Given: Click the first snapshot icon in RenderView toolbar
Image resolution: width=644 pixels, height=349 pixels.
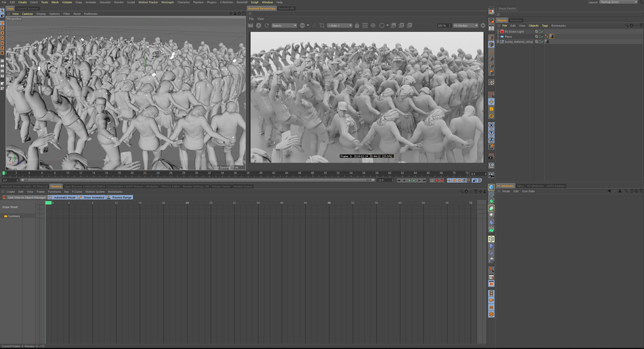Looking at the screenshot, I should tap(393, 26).
